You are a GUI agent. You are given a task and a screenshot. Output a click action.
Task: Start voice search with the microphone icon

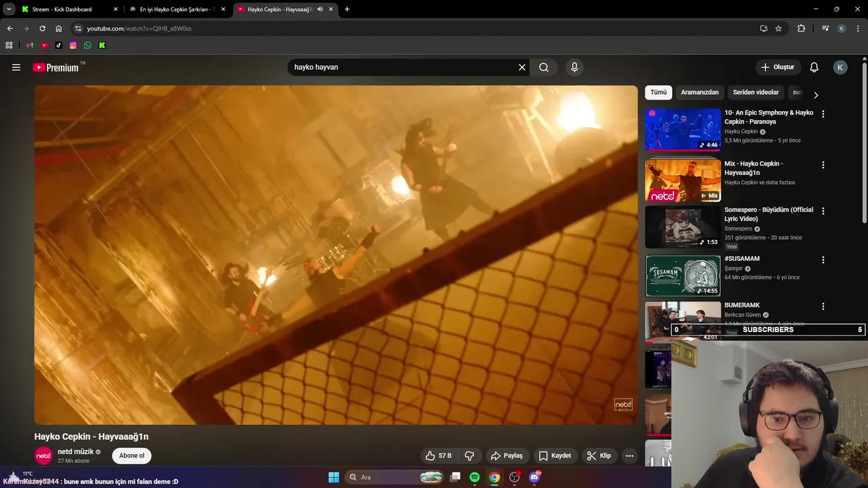[574, 67]
